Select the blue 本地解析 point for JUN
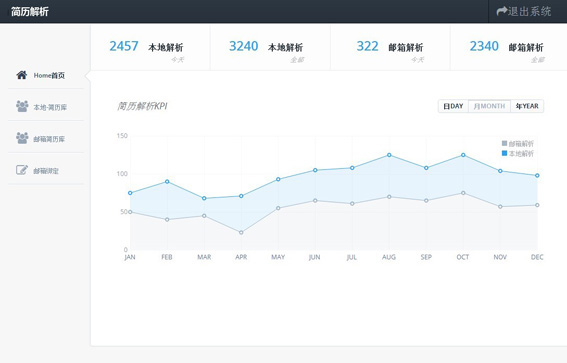 [315, 170]
